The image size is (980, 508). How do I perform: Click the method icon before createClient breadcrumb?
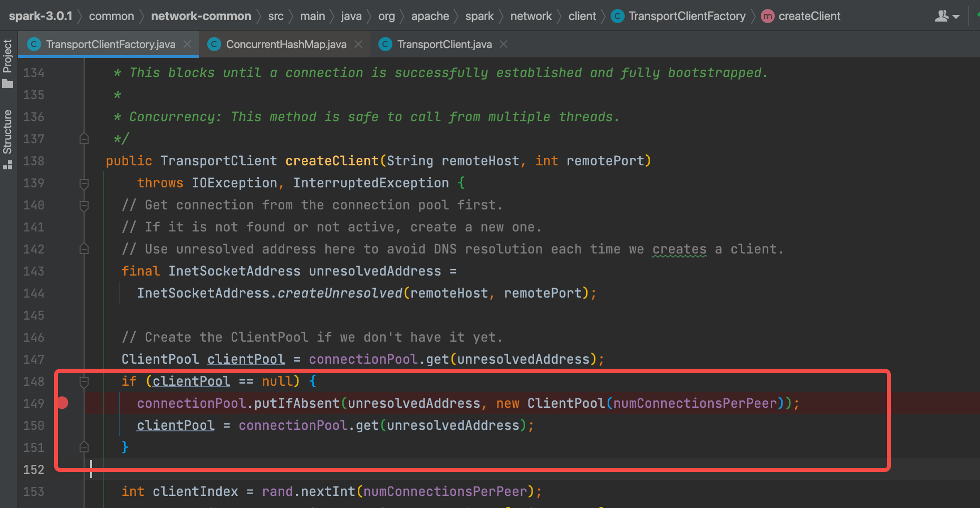click(x=767, y=16)
